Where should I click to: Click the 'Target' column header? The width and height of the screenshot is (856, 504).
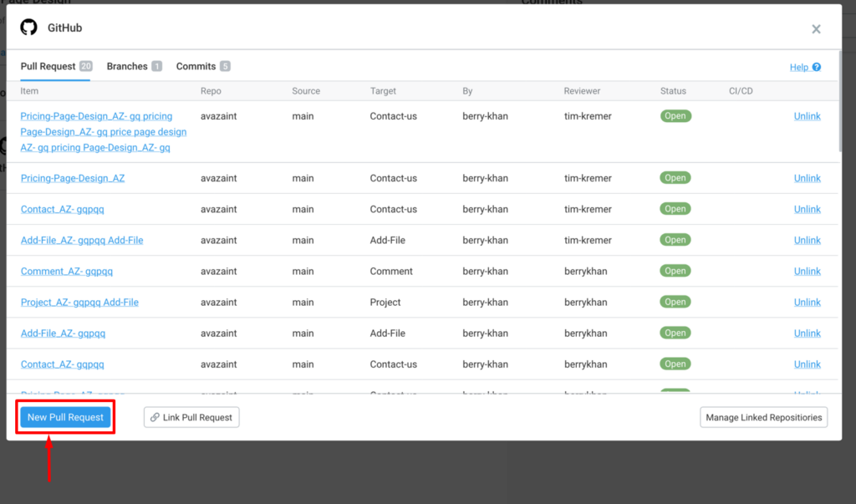[383, 91]
